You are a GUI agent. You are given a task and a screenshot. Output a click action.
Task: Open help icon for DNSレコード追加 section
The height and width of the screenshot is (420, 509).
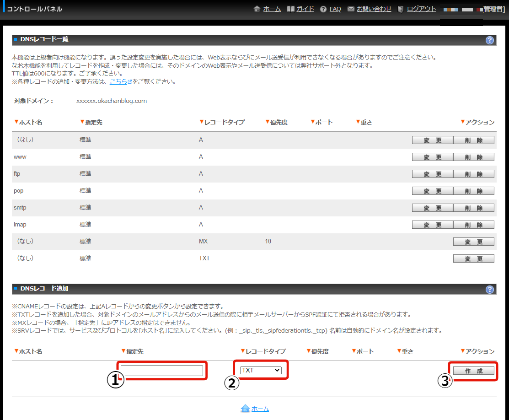click(490, 289)
